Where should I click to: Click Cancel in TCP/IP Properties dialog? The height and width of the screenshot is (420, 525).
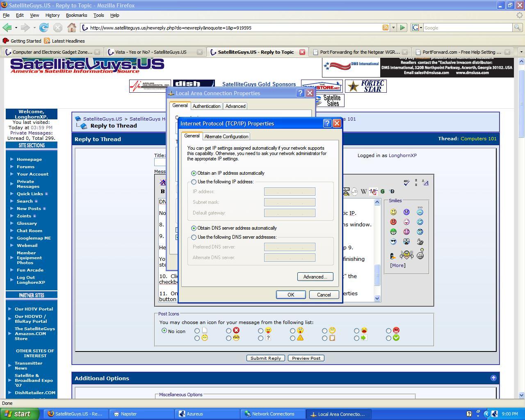pos(324,295)
